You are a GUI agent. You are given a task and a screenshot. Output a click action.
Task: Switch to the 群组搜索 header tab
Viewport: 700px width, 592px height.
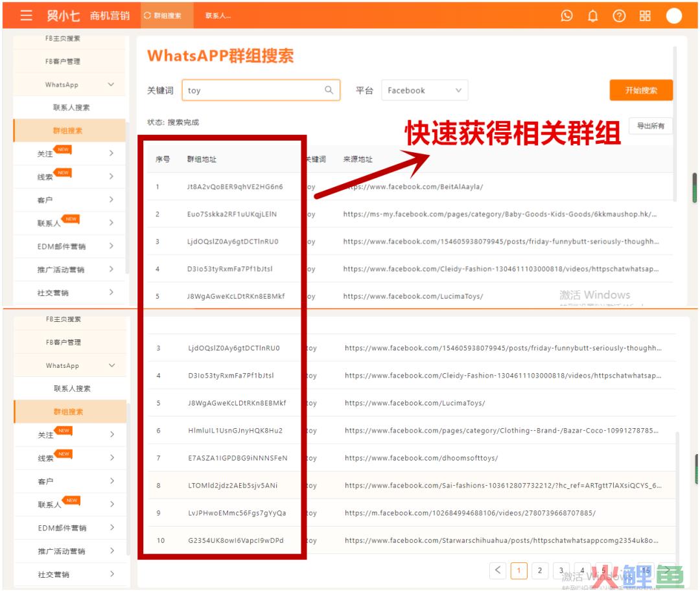167,16
